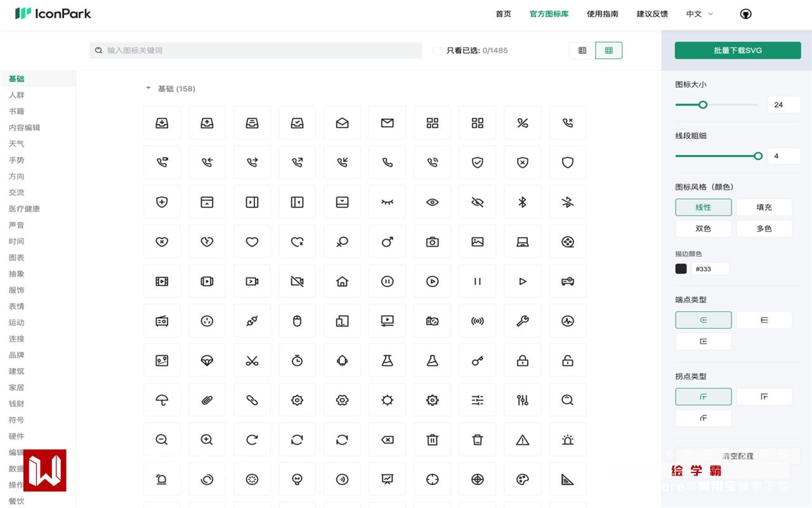This screenshot has width=812, height=508.
Task: Open the 中文 language dropdown
Action: (x=699, y=14)
